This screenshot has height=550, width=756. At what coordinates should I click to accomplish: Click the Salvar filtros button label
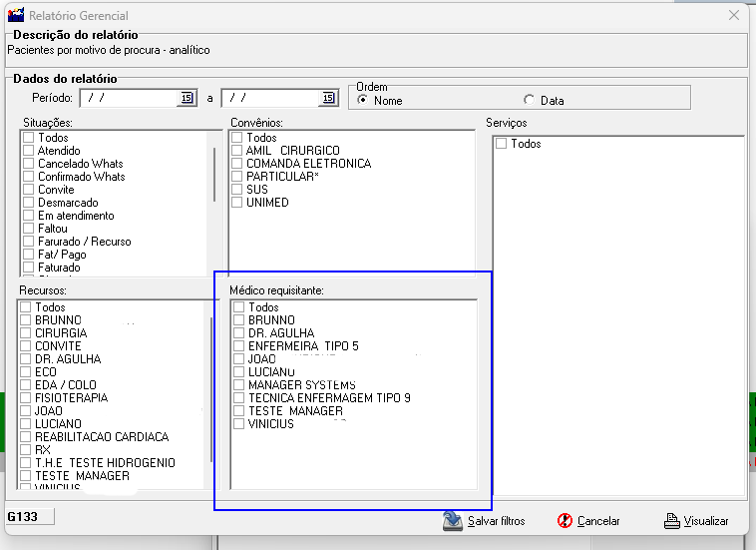click(x=496, y=521)
